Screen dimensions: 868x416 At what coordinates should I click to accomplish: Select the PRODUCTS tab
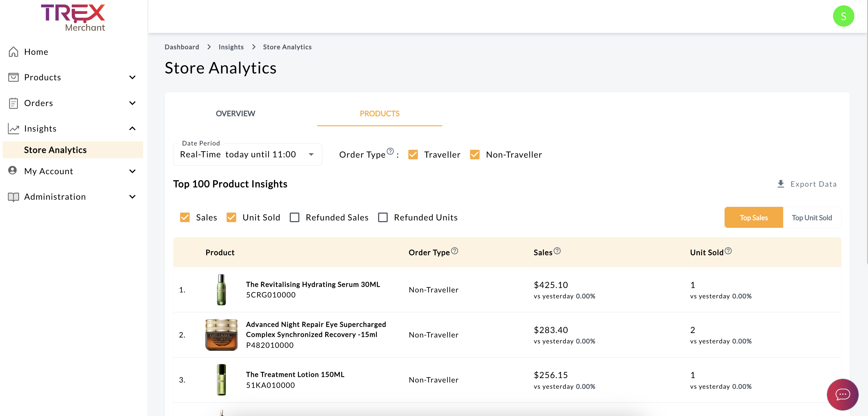379,113
